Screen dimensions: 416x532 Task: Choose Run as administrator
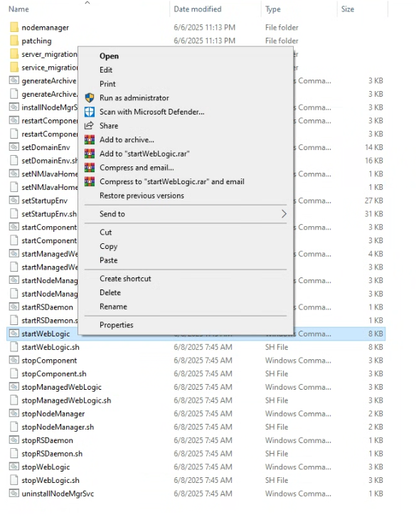134,97
